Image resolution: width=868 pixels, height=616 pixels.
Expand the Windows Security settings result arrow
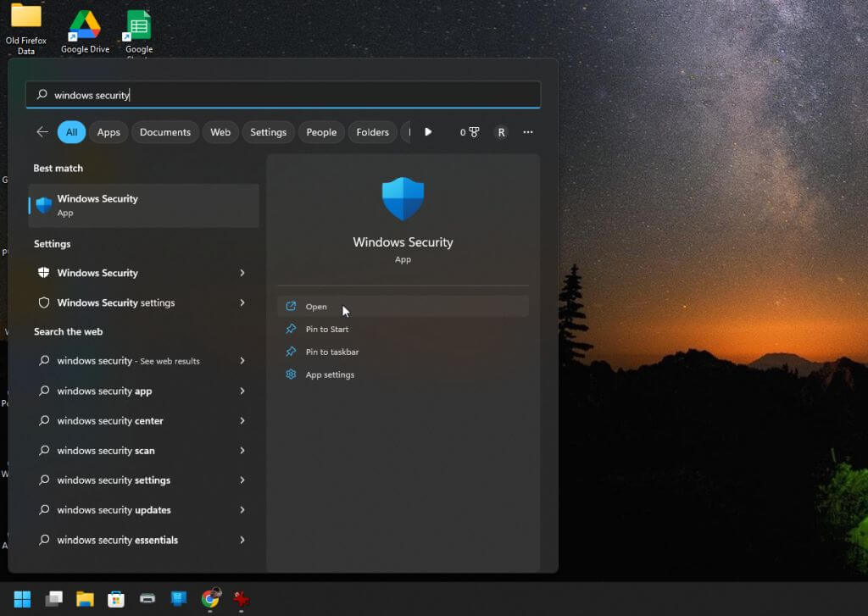pyautogui.click(x=242, y=302)
